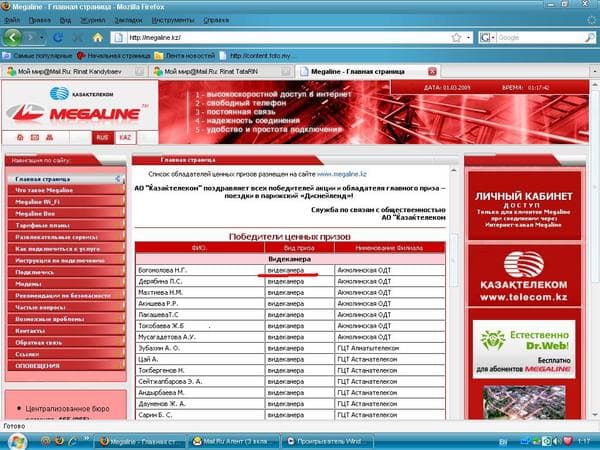Open the Инструменты menu
The image size is (600, 450).
tap(173, 20)
